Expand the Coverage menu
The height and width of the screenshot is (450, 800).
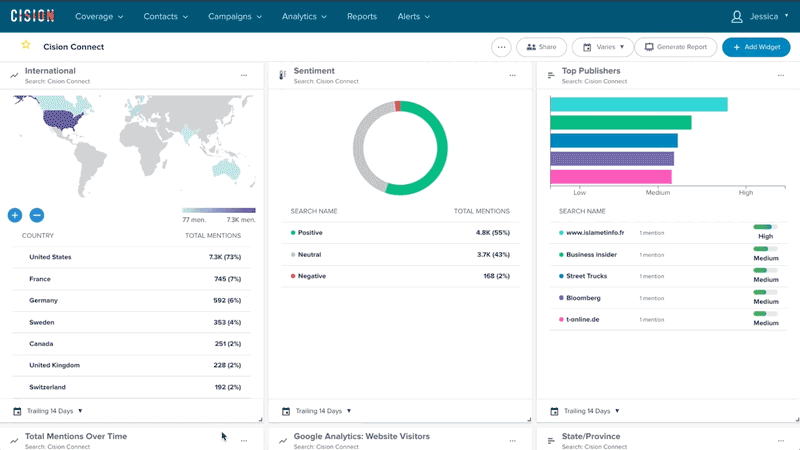(100, 17)
